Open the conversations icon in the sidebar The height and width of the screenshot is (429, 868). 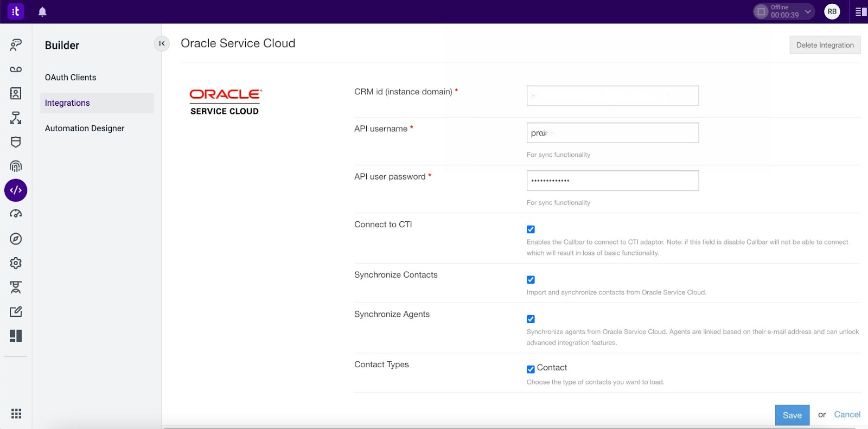point(16,44)
